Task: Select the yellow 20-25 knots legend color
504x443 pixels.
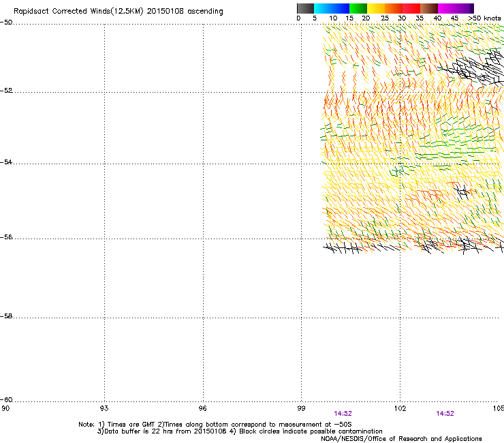Action: (x=376, y=8)
